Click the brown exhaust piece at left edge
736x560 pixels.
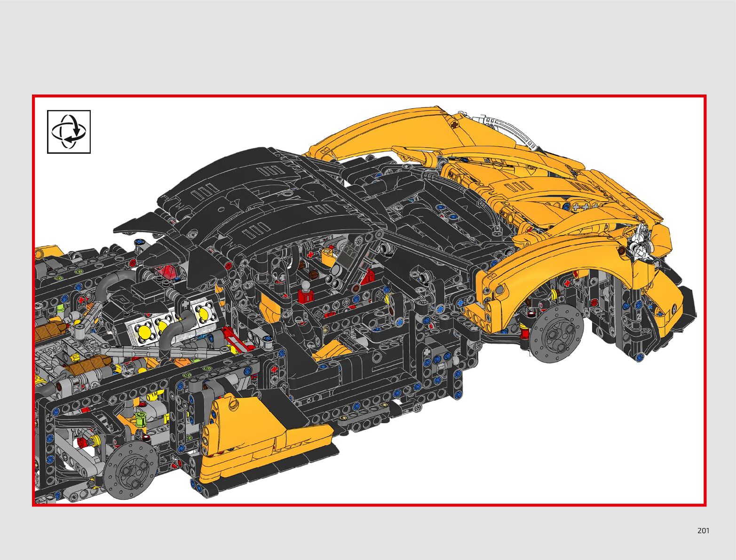[x=49, y=331]
